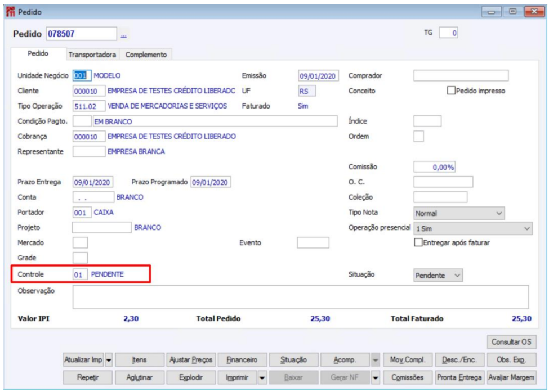Check the Pedido impresso checkbox
The height and width of the screenshot is (392, 549).
pyautogui.click(x=451, y=91)
